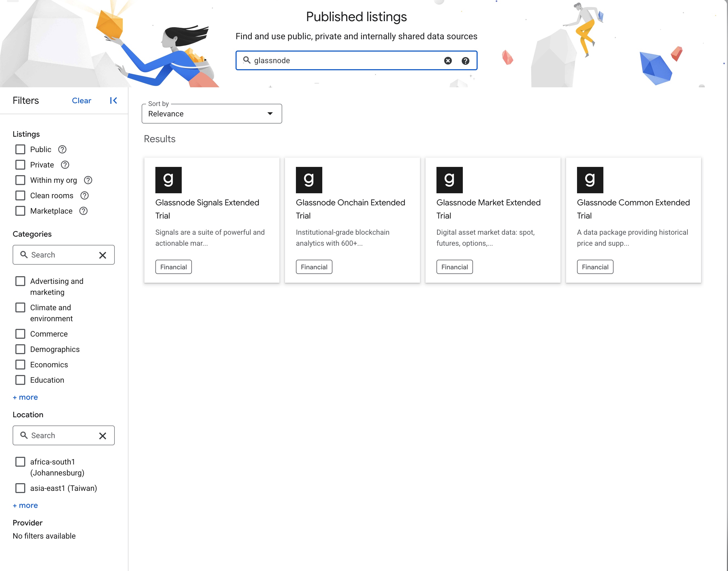The image size is (728, 571).
Task: Show help for Clean rooms
Action: (85, 195)
